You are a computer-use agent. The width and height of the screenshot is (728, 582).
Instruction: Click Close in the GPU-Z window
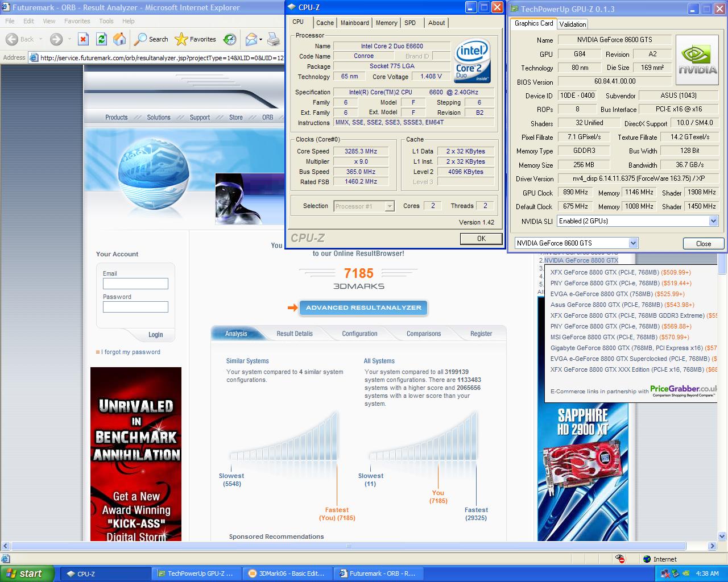[704, 243]
